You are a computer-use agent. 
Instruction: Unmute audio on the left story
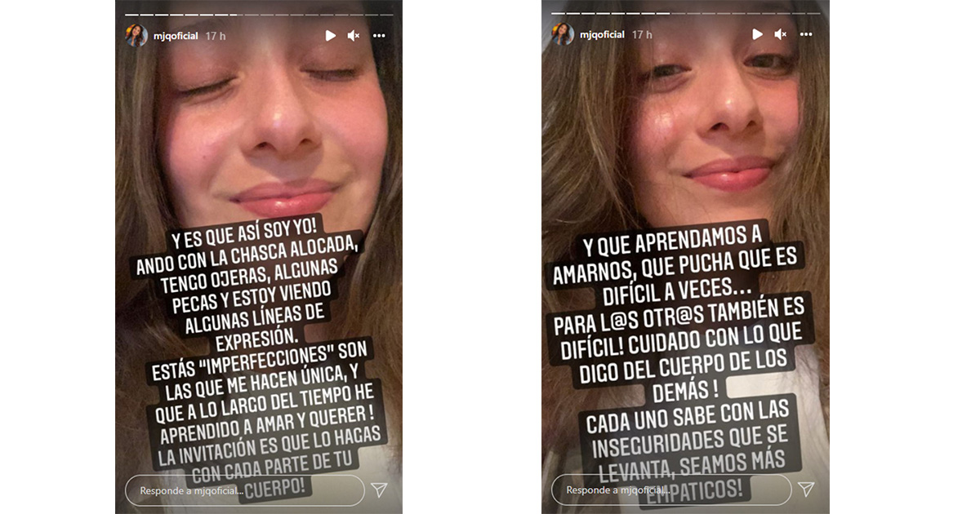click(354, 35)
